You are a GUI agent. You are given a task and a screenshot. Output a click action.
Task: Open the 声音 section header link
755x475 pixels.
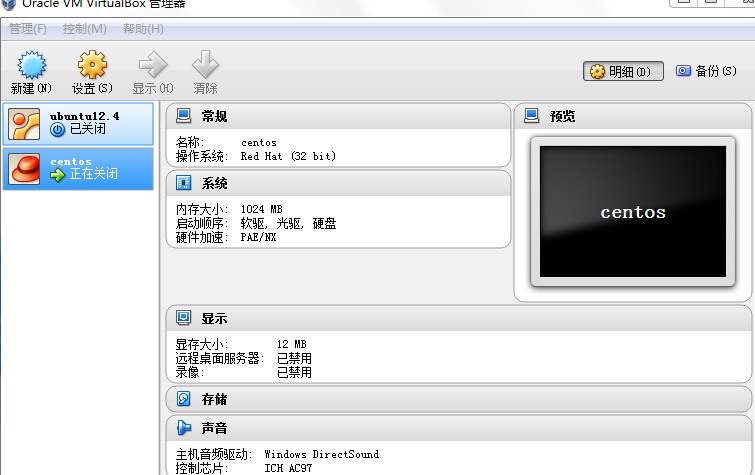coord(214,428)
